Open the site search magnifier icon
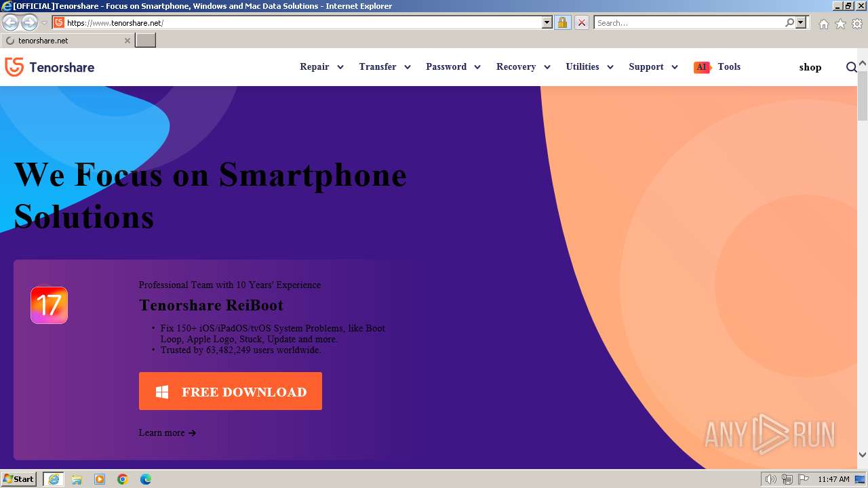The image size is (868, 488). 852,67
